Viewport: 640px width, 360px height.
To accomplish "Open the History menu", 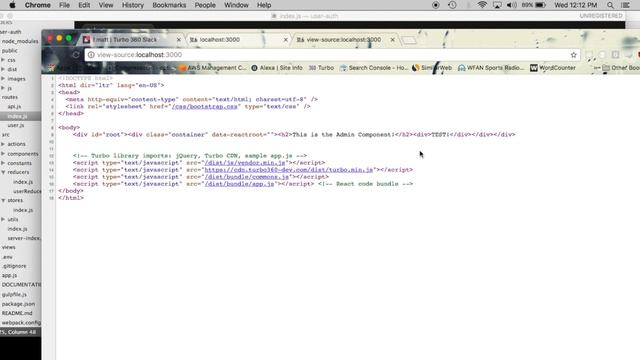I will coord(133,5).
